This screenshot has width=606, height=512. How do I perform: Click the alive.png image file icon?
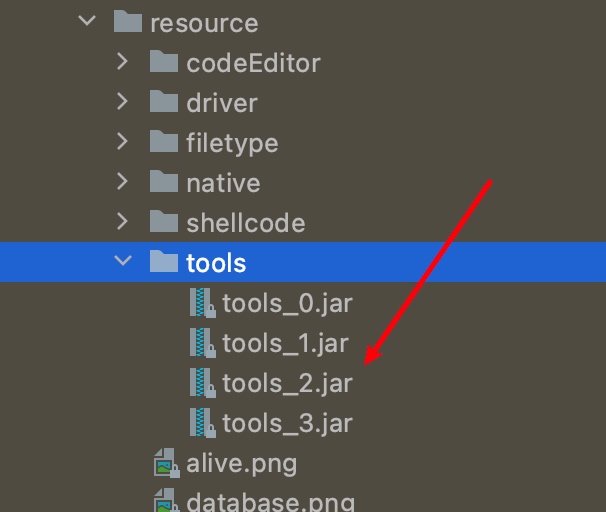tap(167, 463)
